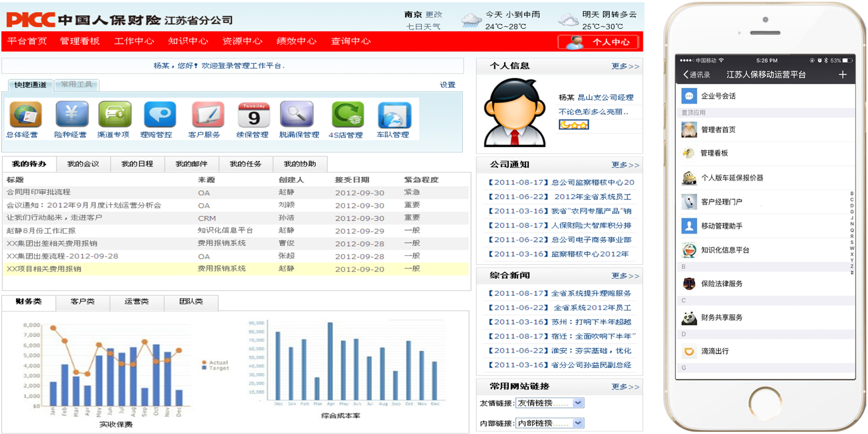868x434 pixels.
Task: Tap the phone home button
Action: point(765,403)
